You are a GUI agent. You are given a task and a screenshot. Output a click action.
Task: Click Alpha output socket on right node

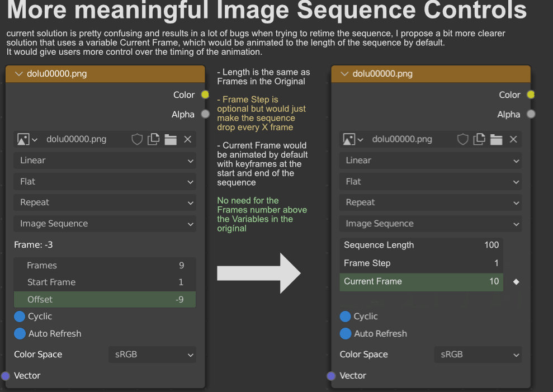tap(531, 114)
